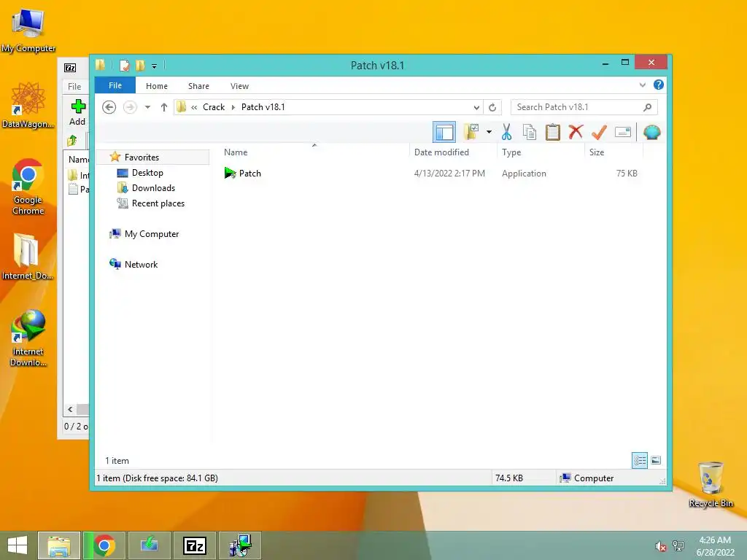747x560 pixels.
Task: Open Explorer help via question mark
Action: 659,85
